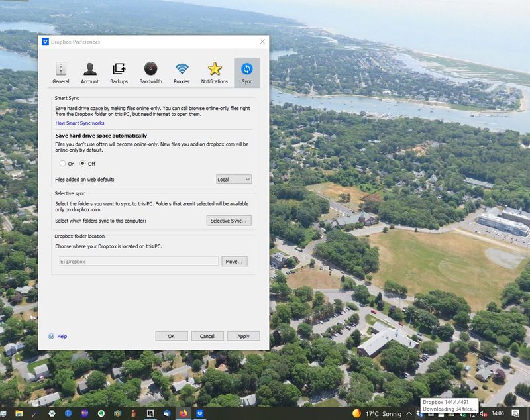Click the white hexagon taskbar icon
The image size is (530, 420).
(x=52, y=413)
